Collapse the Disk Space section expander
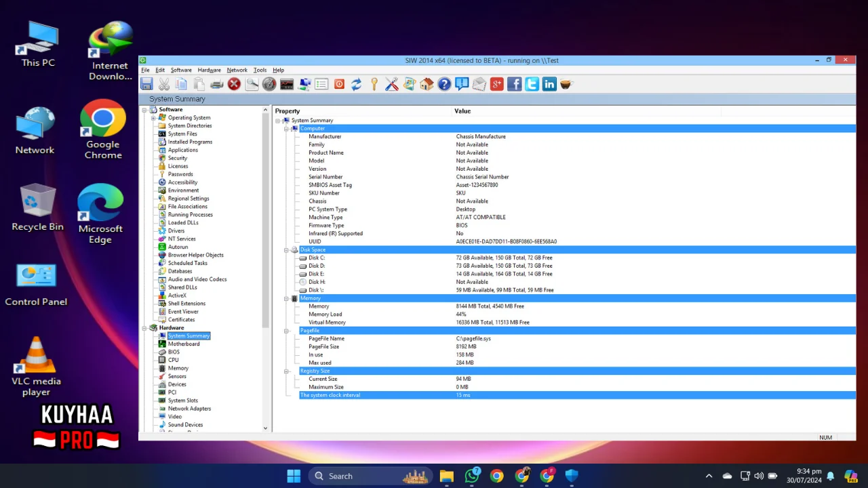 (x=287, y=250)
